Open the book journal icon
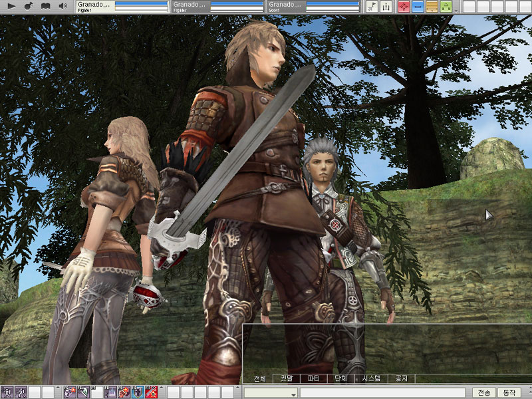The image size is (532, 399). tap(46, 6)
